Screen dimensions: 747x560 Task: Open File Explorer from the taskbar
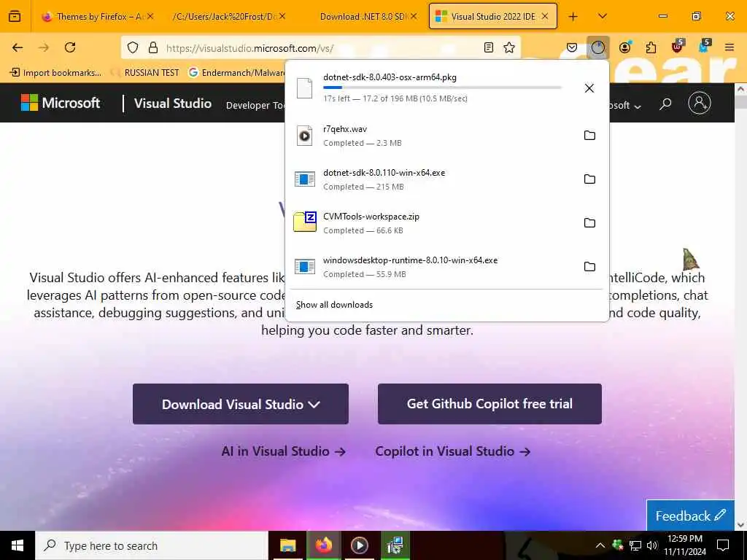tap(287, 545)
